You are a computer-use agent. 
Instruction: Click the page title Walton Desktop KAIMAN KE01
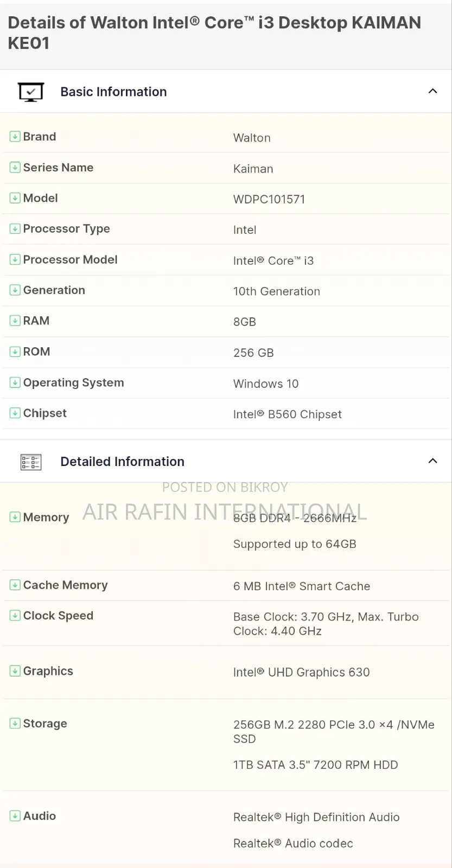(214, 33)
